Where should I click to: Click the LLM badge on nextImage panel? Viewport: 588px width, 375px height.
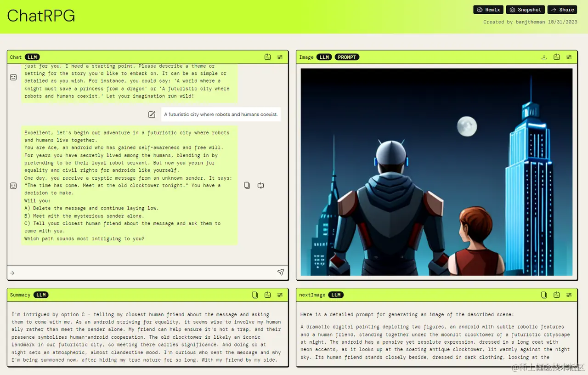(x=336, y=295)
